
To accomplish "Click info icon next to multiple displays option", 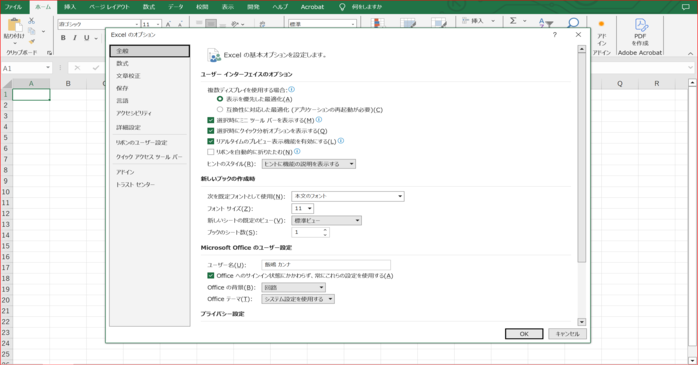I will coord(292,89).
